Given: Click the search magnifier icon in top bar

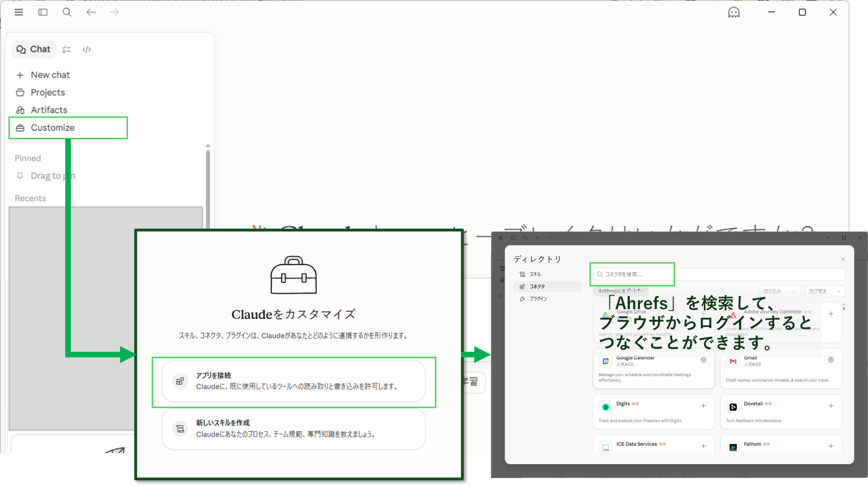Looking at the screenshot, I should coord(67,12).
